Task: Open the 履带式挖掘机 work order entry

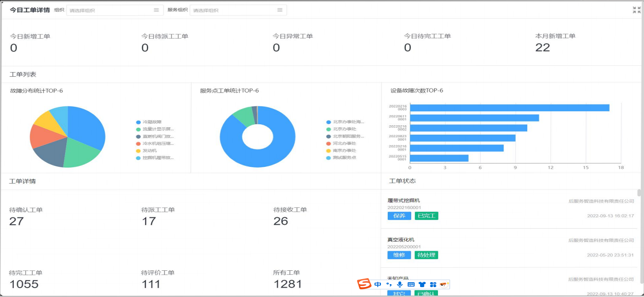Action: [510, 208]
